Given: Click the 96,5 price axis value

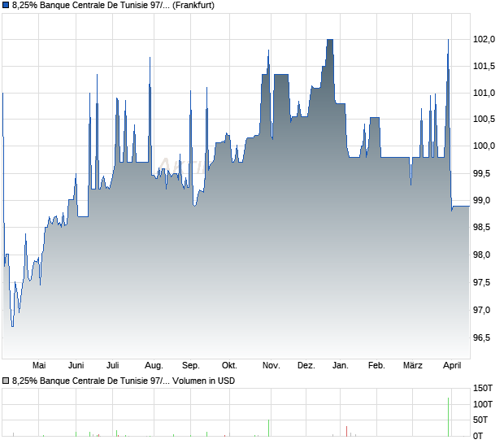Looking at the screenshot, I should tap(482, 338).
